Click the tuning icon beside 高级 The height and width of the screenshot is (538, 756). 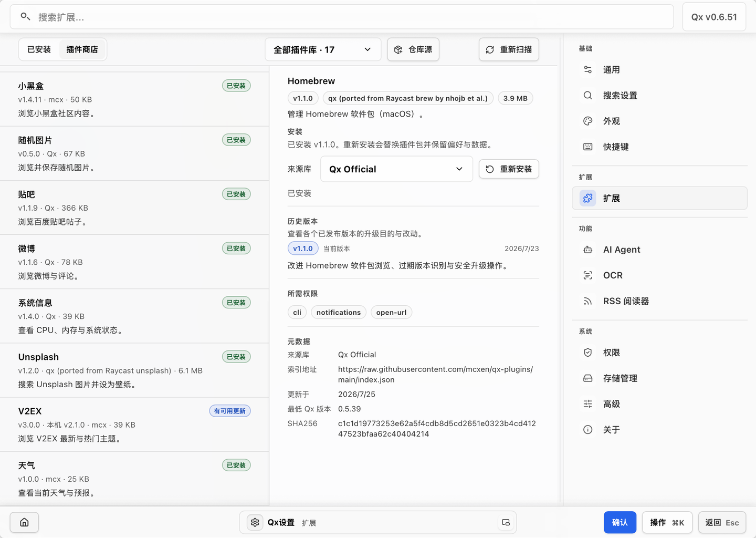coord(588,404)
